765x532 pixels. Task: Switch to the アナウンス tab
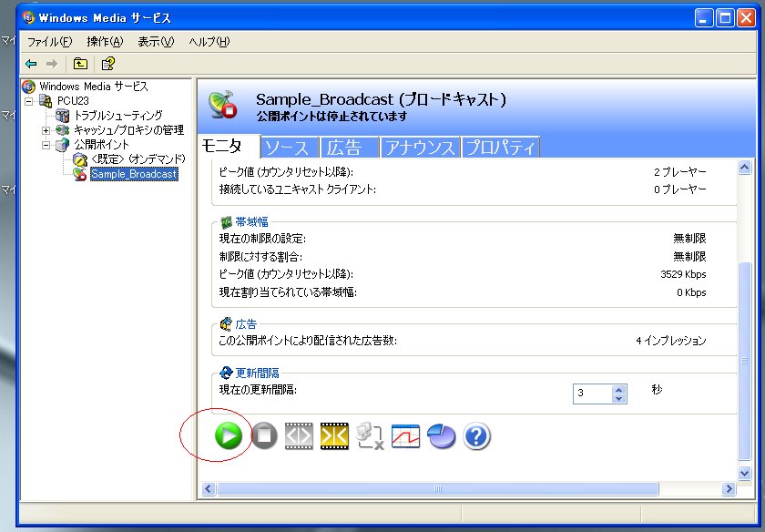pyautogui.click(x=420, y=148)
